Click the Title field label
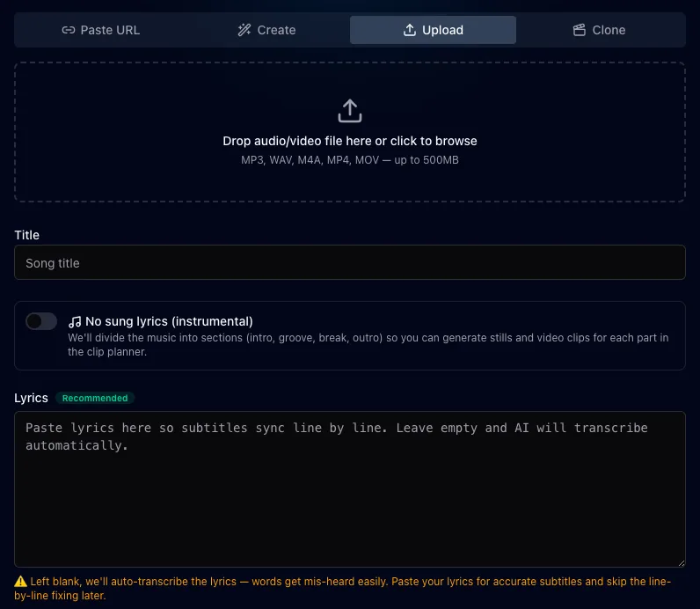This screenshot has height=609, width=700. [26, 235]
